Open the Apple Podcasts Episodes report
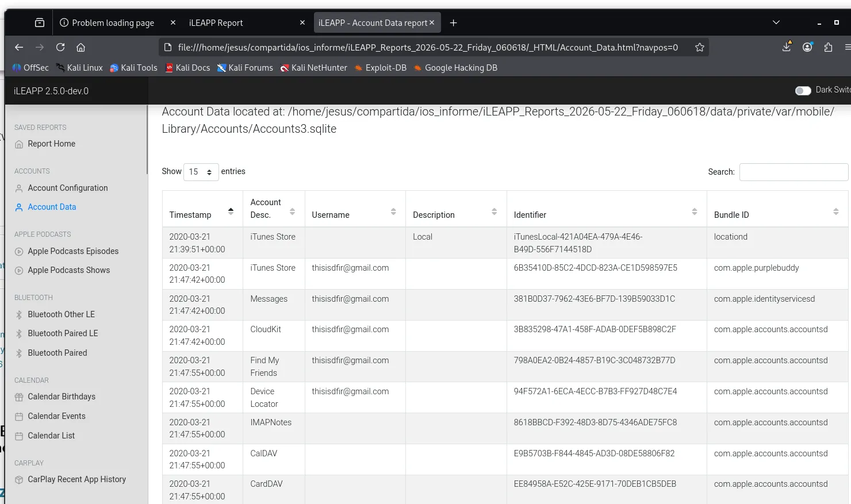Viewport: 851px width, 504px height. [x=73, y=251]
